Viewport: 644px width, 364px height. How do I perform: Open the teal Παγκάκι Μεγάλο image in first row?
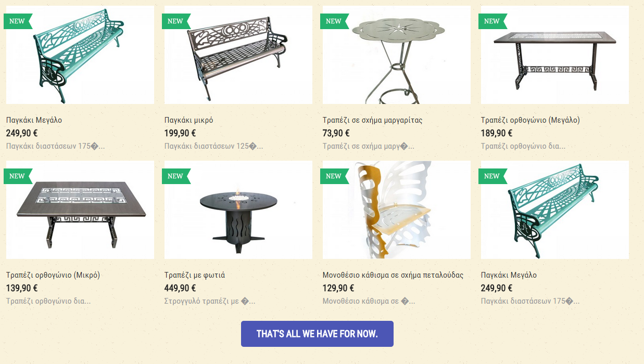click(x=80, y=55)
